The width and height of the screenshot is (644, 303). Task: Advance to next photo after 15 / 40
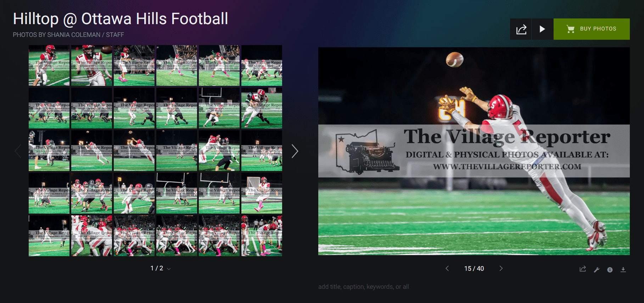click(501, 269)
